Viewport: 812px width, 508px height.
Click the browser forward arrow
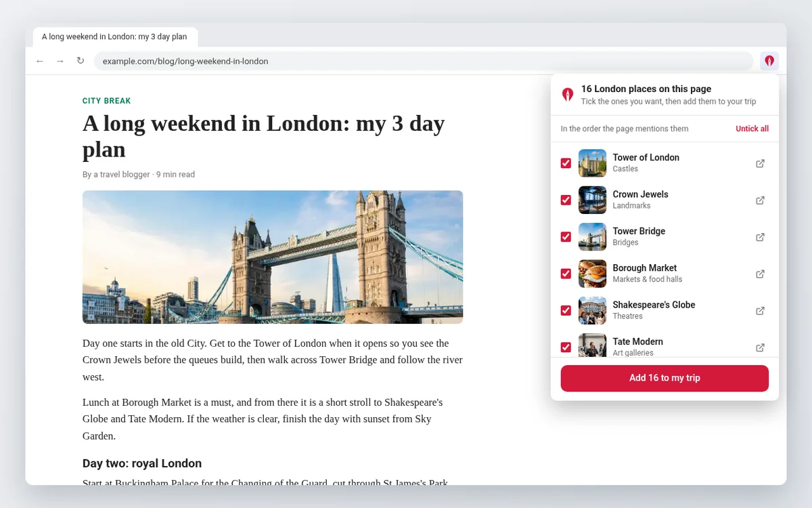click(60, 61)
